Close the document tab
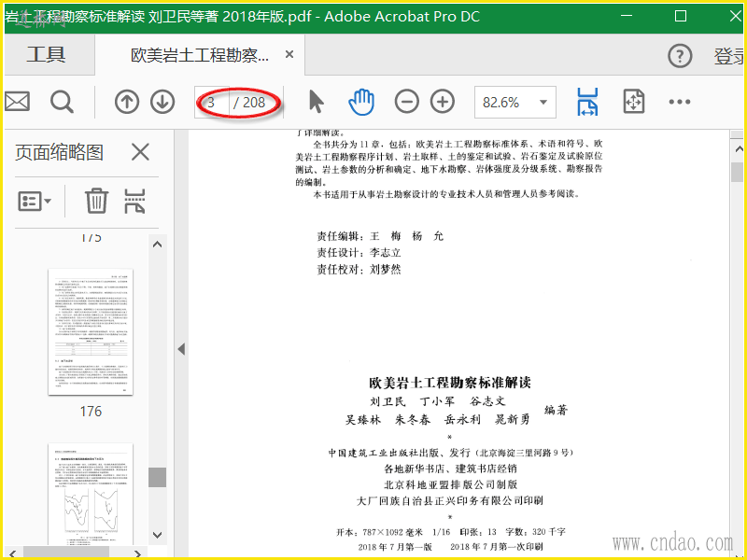The image size is (747, 560). 289,54
